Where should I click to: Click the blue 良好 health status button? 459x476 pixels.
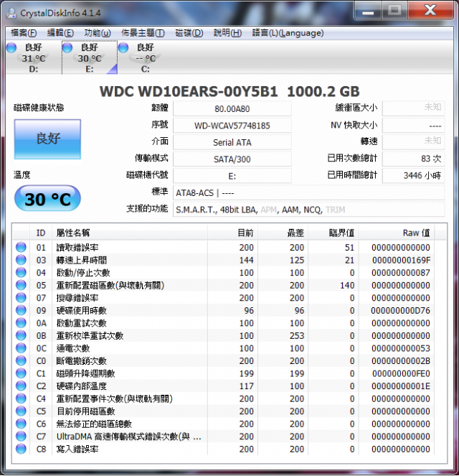47,139
